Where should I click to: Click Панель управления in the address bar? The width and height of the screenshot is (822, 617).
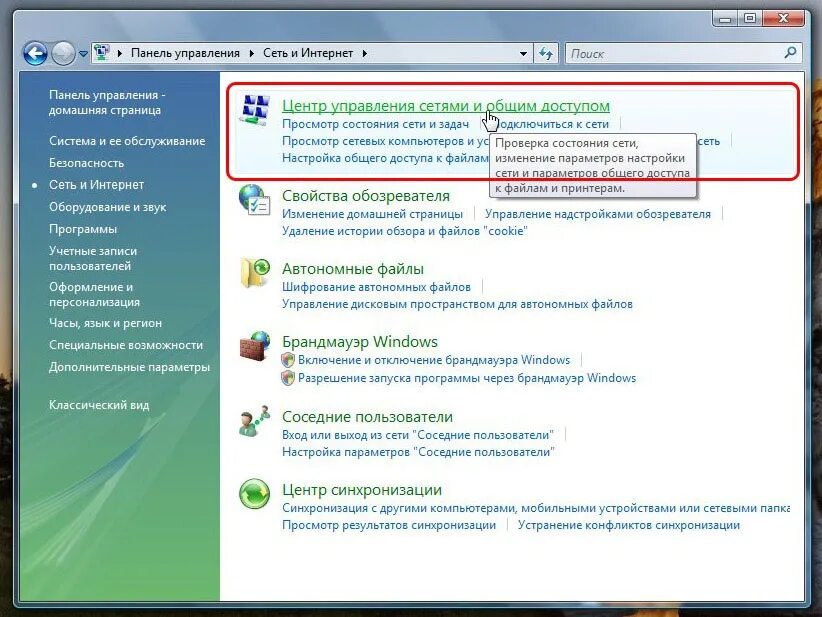[185, 53]
